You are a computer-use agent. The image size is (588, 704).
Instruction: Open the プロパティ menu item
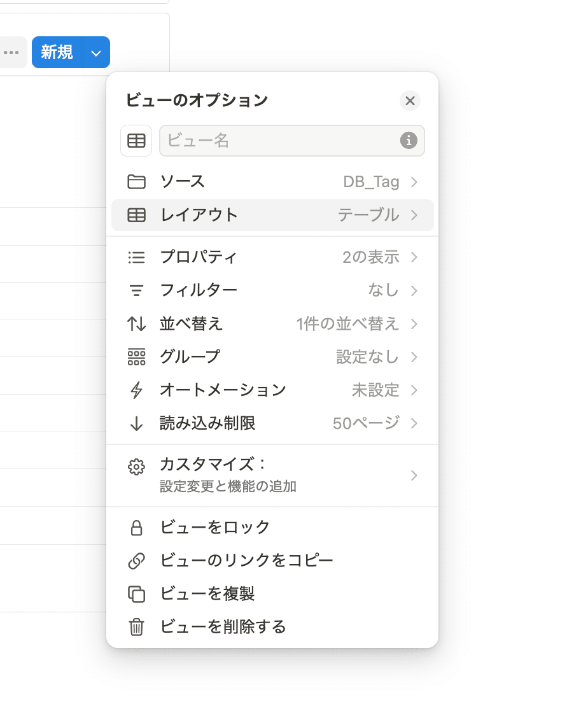272,257
